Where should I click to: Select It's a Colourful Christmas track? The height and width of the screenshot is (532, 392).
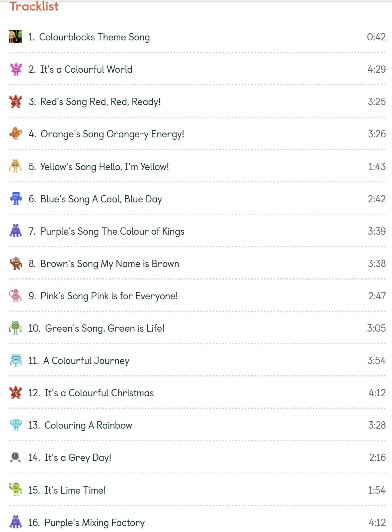click(x=99, y=393)
